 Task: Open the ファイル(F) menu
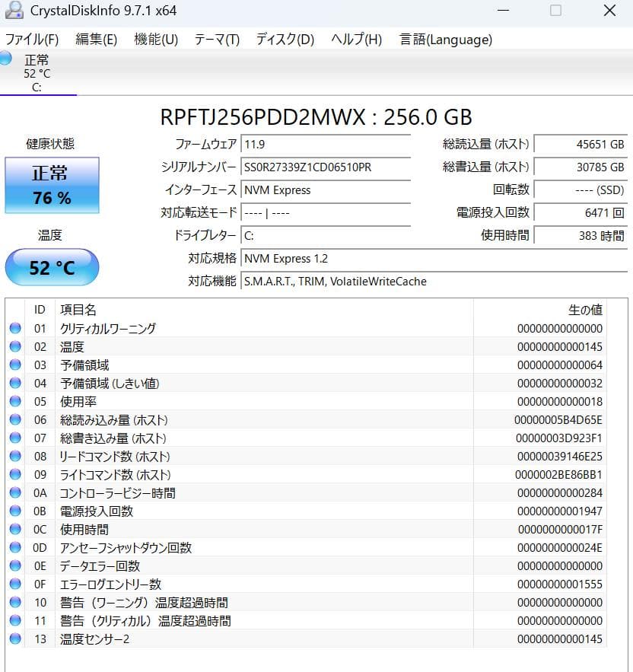point(32,40)
